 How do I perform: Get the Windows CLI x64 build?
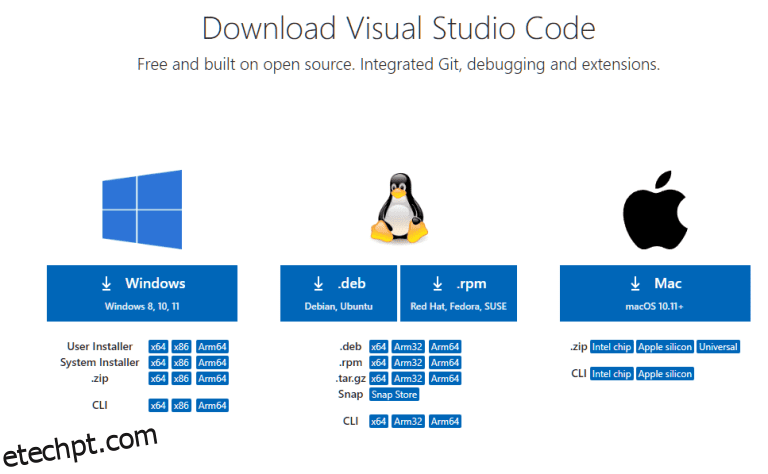pos(158,405)
